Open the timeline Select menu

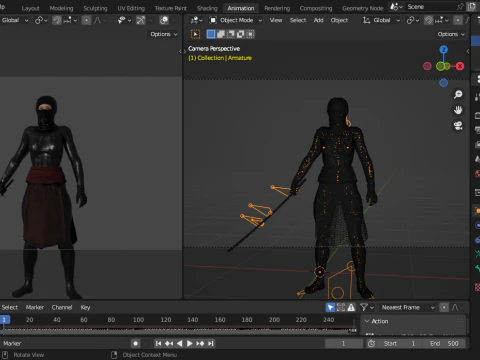point(10,307)
